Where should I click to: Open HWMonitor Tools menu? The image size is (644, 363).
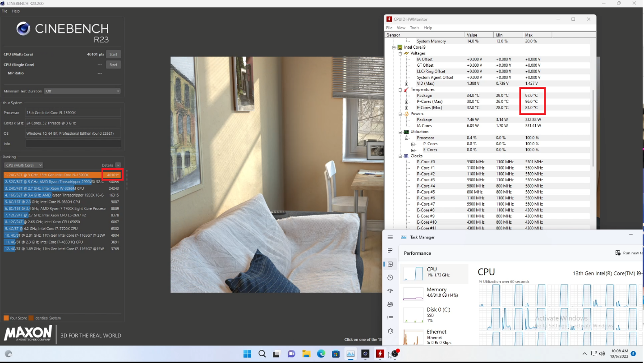coord(414,28)
